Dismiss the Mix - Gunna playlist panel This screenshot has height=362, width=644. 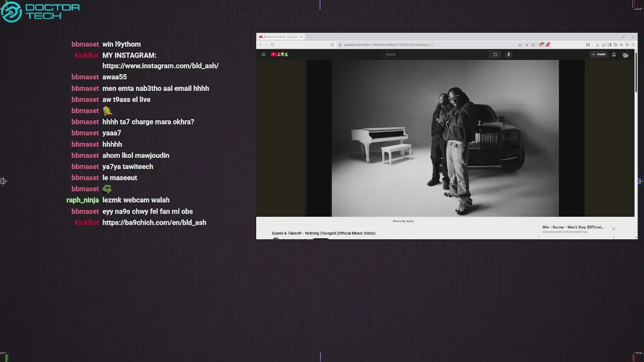613,229
